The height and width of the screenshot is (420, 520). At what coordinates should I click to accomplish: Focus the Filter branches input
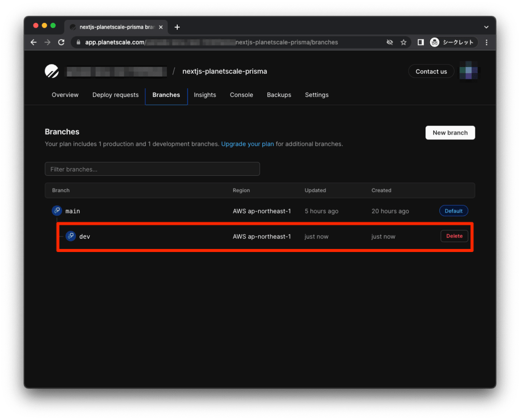tap(152, 169)
